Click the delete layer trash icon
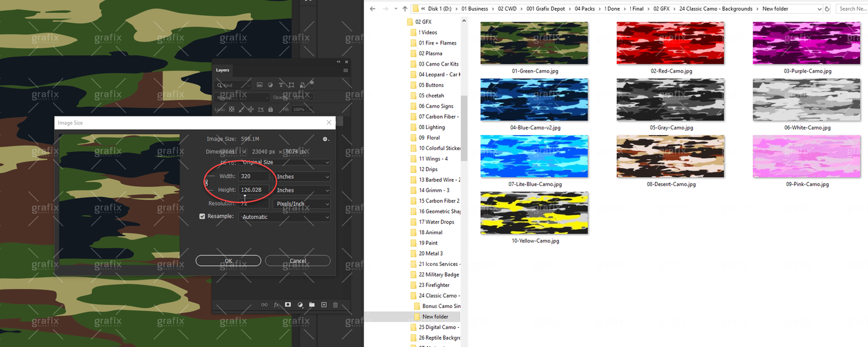868x347 pixels. pos(335,305)
